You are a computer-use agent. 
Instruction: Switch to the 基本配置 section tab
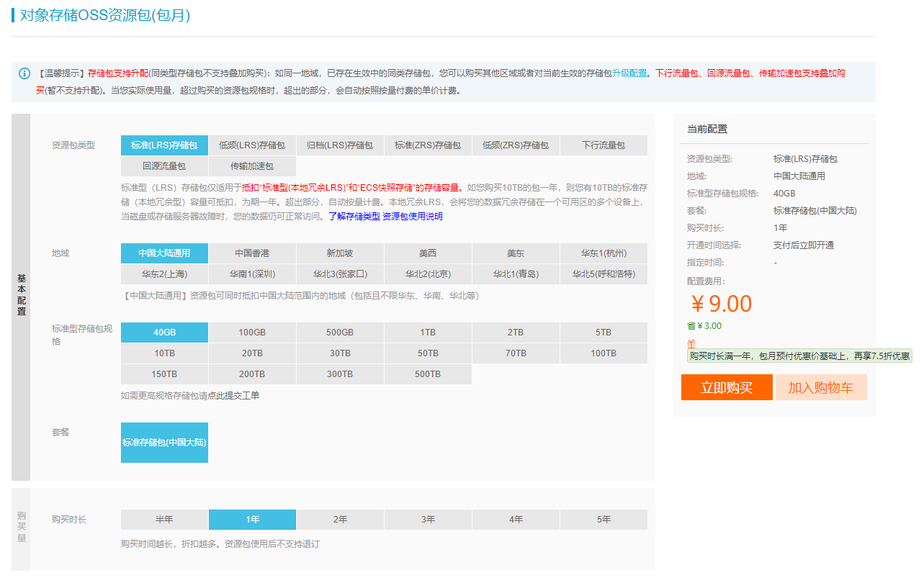coord(21,296)
